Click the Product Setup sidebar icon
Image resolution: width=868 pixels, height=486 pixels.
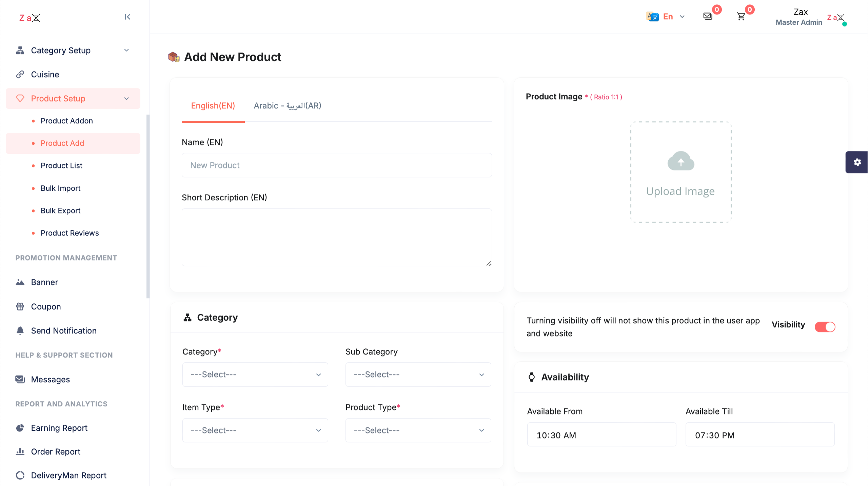coord(20,98)
